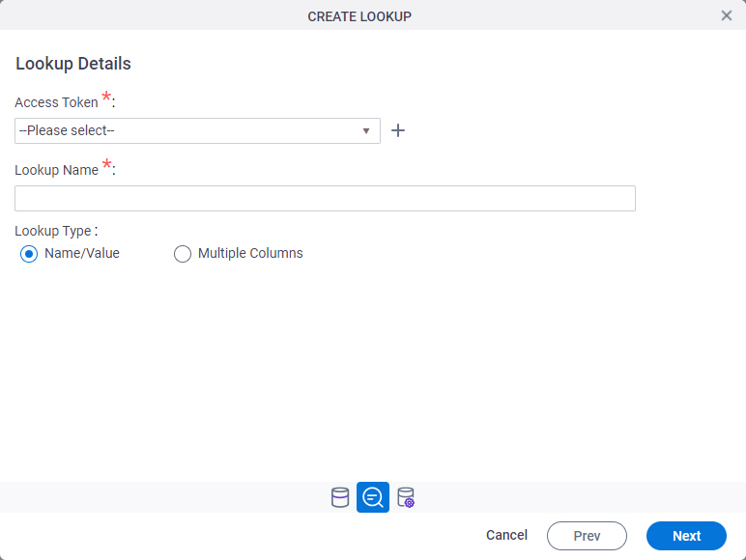
Task: Select Name/Value lookup type
Action: pyautogui.click(x=29, y=254)
